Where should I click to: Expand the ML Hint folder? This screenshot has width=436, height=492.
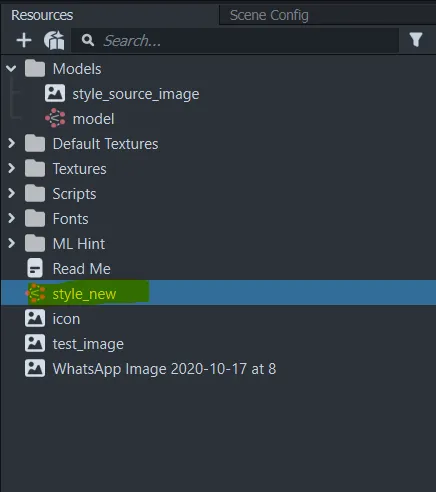tap(12, 243)
